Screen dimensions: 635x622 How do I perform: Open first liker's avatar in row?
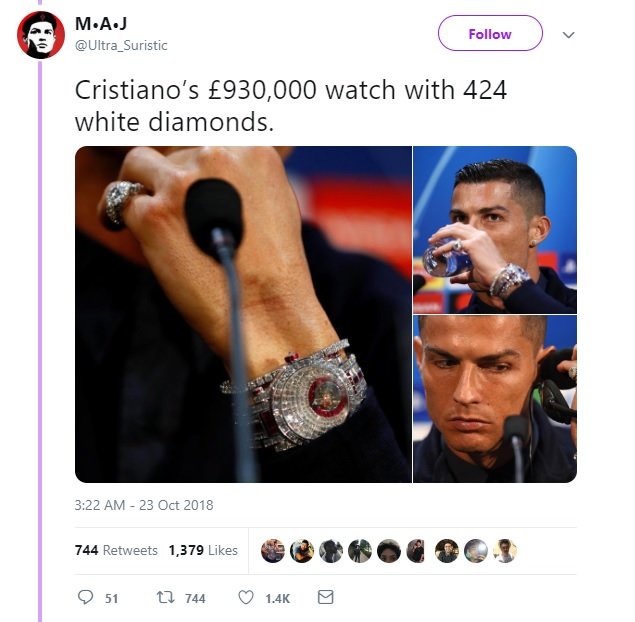tap(273, 551)
